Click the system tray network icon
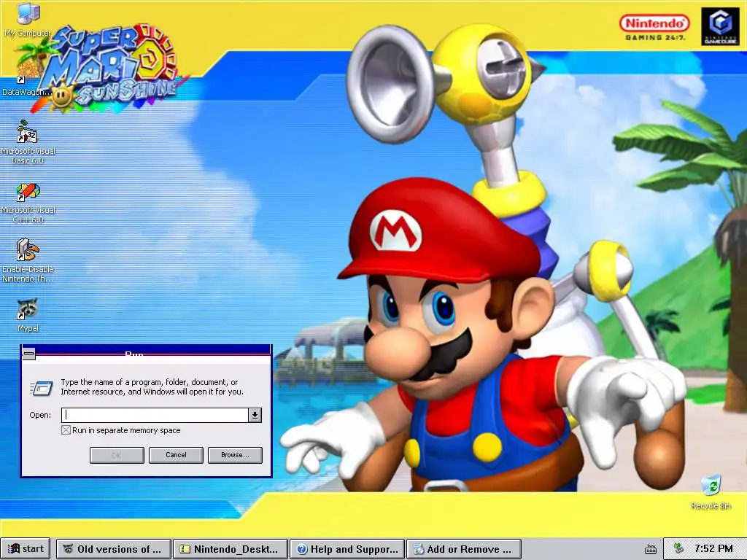The height and width of the screenshot is (560, 747). [678, 548]
